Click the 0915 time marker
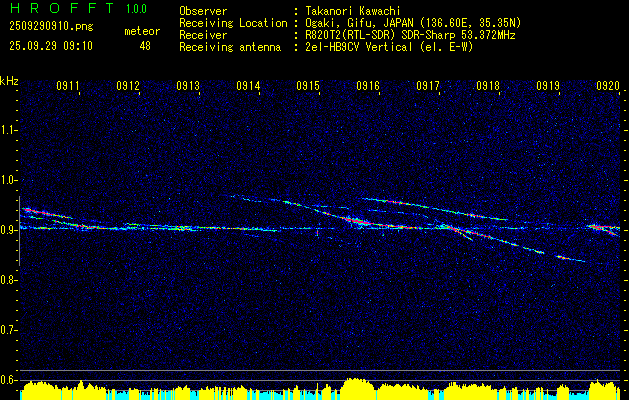629x400 pixels. 308,85
